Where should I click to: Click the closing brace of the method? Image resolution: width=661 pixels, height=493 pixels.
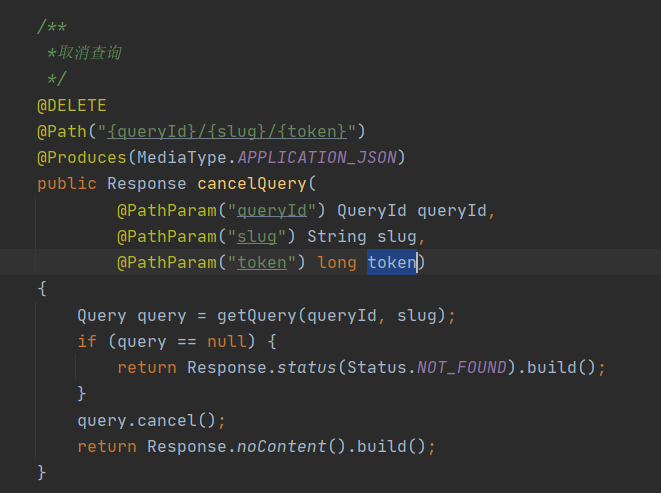click(x=41, y=473)
